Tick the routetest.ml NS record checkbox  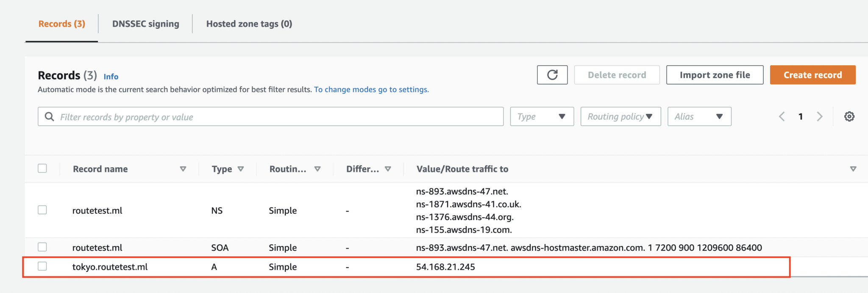tap(42, 210)
